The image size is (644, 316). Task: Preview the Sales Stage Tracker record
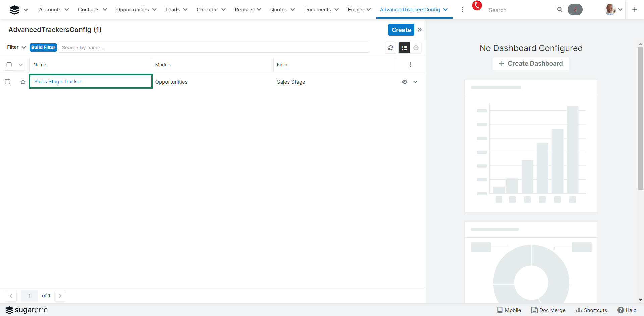[x=405, y=82]
